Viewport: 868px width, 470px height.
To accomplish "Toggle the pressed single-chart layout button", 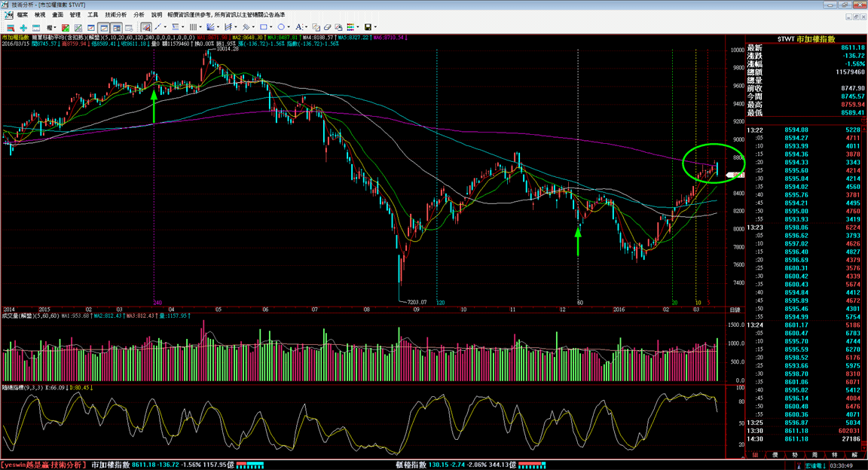I will click(x=104, y=27).
